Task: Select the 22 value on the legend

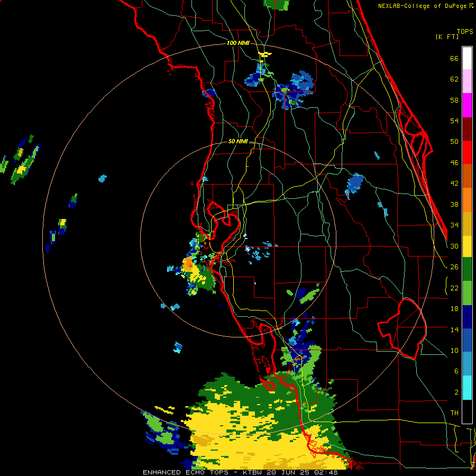Action: click(x=454, y=288)
